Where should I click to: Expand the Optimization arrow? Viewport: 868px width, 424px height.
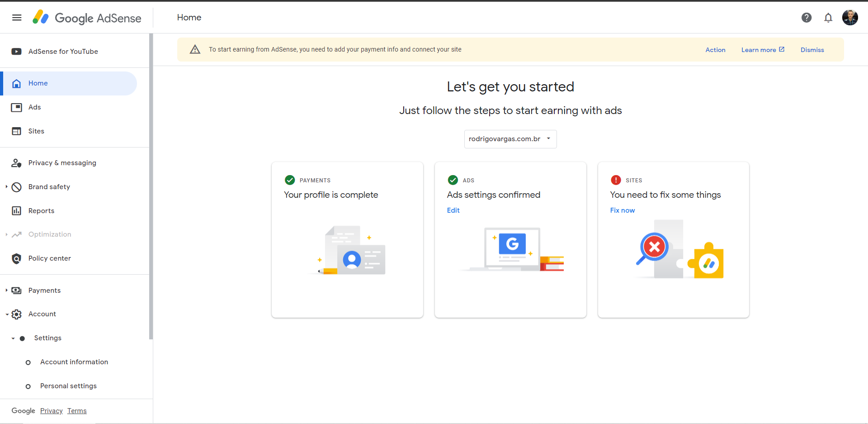[x=6, y=234]
